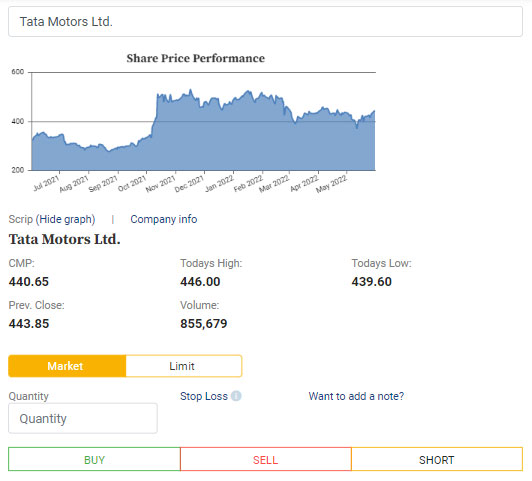Open the Company info link
This screenshot has height=481, width=532.
[164, 219]
